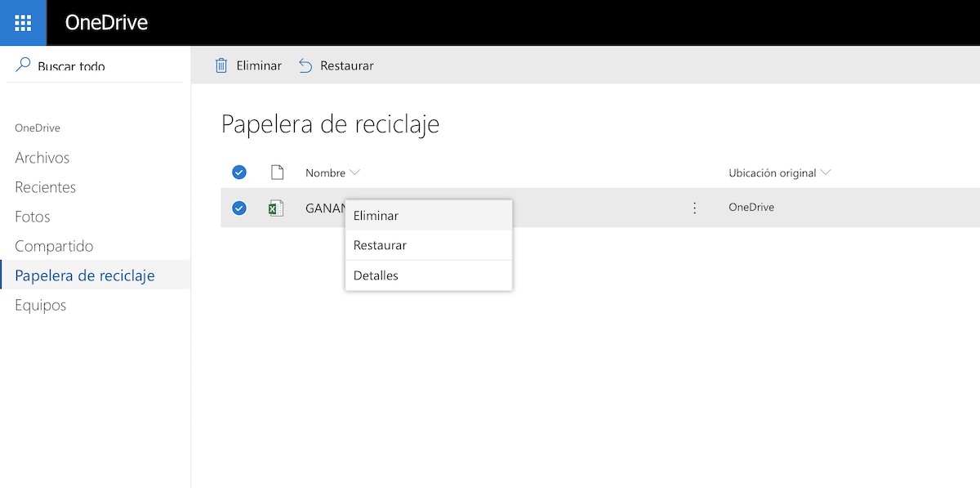Deselect the GANAN file row checkbox
The image size is (980, 488).
point(239,208)
